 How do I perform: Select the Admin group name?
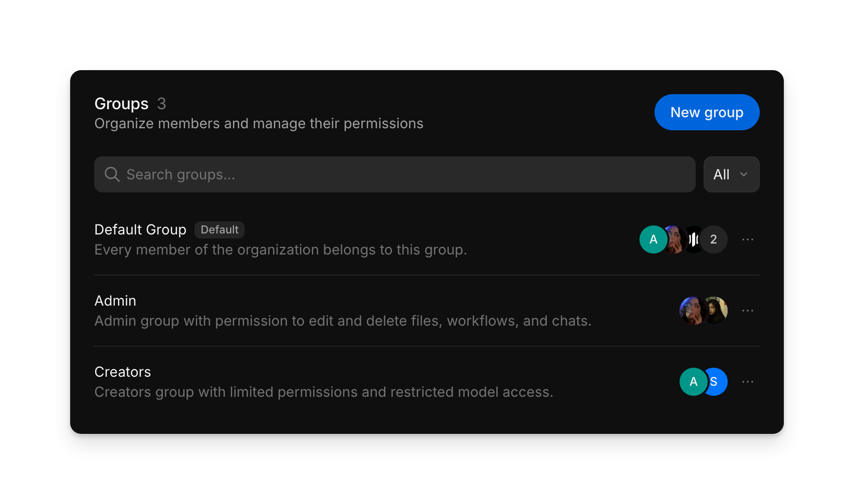[x=115, y=301]
